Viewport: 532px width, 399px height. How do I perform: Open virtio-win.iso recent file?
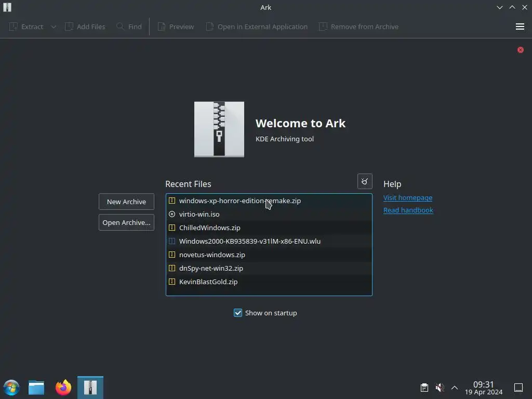269,214
